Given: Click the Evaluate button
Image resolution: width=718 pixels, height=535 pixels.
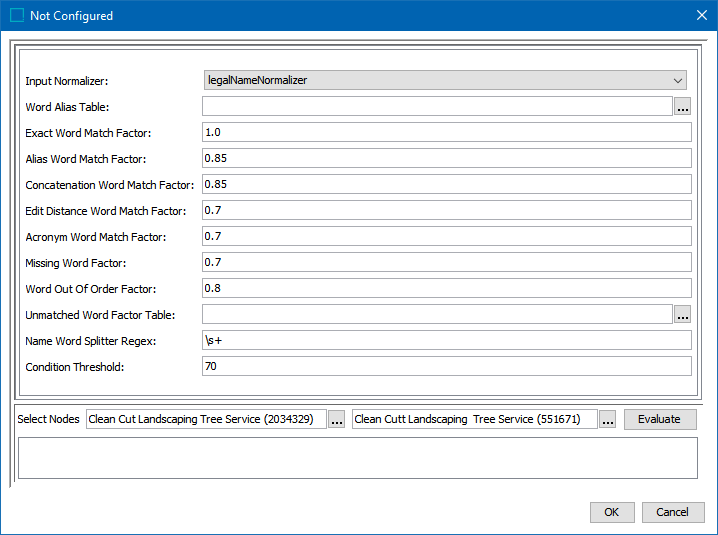Looking at the screenshot, I should tap(660, 420).
